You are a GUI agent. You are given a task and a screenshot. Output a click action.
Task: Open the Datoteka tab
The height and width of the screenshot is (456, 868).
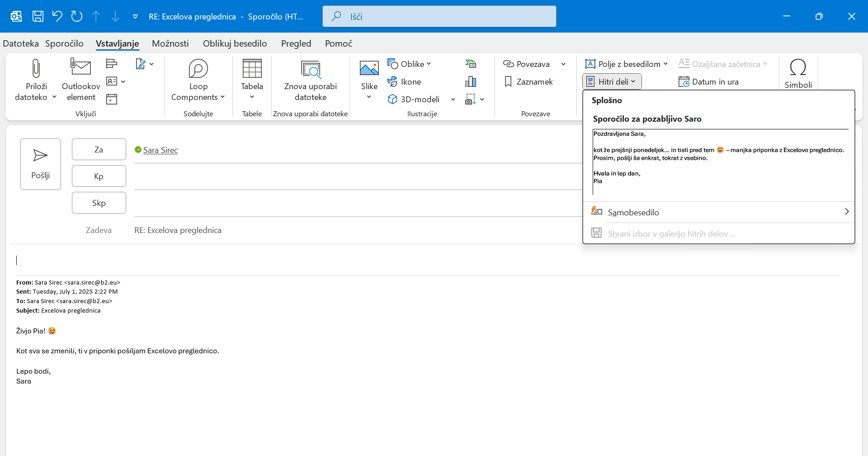click(x=21, y=43)
